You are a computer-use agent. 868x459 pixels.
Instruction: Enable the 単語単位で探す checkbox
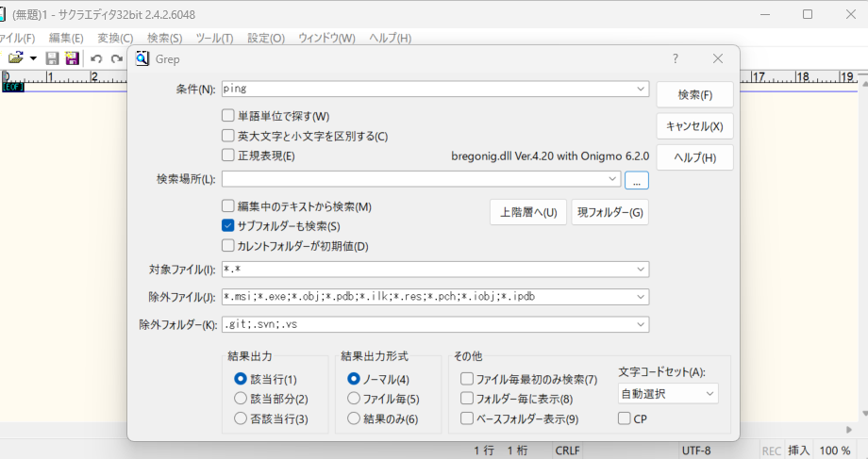point(228,116)
